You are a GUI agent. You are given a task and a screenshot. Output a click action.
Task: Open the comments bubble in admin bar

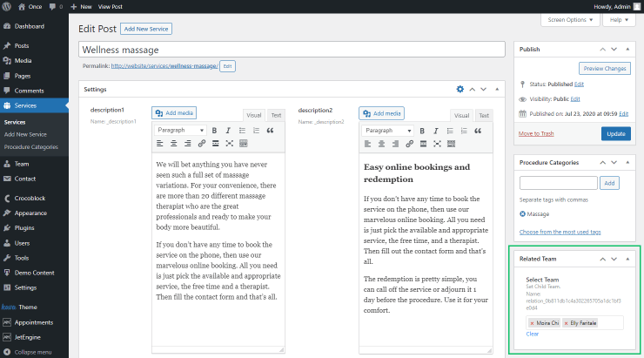[56, 7]
